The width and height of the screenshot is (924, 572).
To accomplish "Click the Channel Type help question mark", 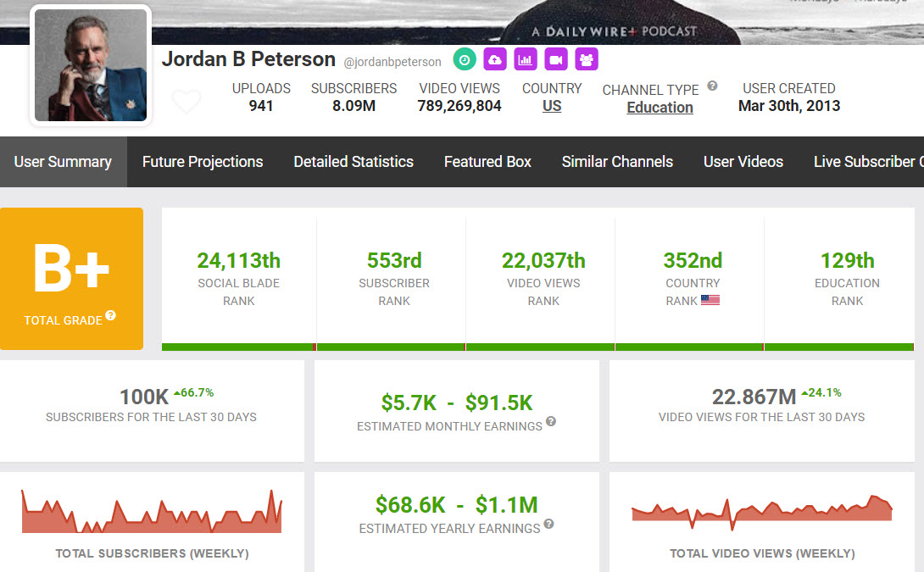I will click(x=712, y=86).
